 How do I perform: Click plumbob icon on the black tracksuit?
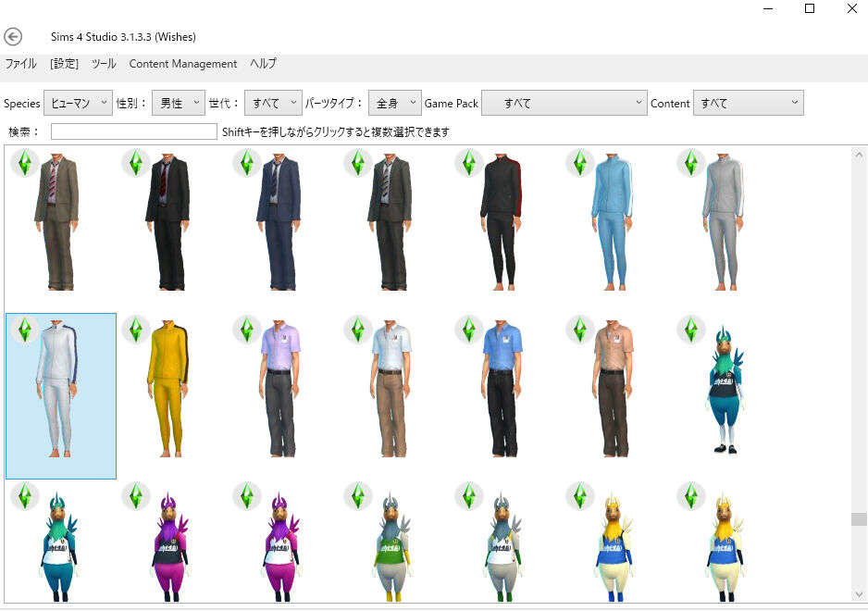(x=469, y=163)
